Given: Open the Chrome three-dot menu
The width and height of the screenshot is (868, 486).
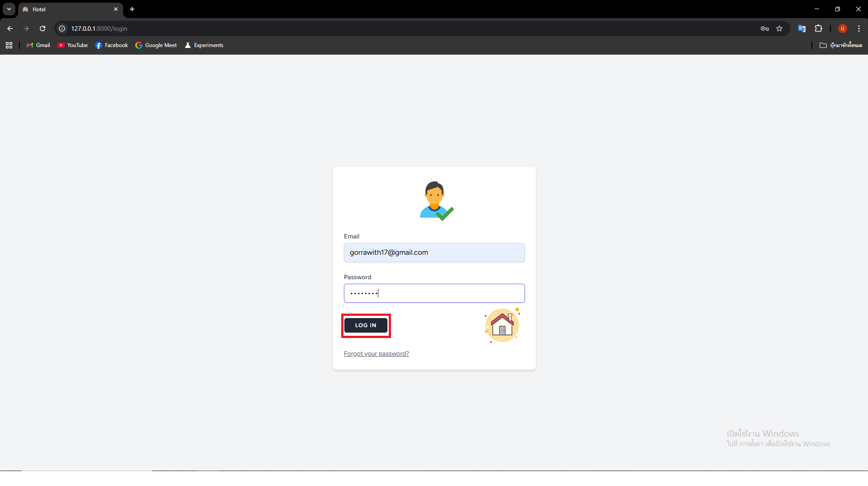Looking at the screenshot, I should (x=858, y=29).
